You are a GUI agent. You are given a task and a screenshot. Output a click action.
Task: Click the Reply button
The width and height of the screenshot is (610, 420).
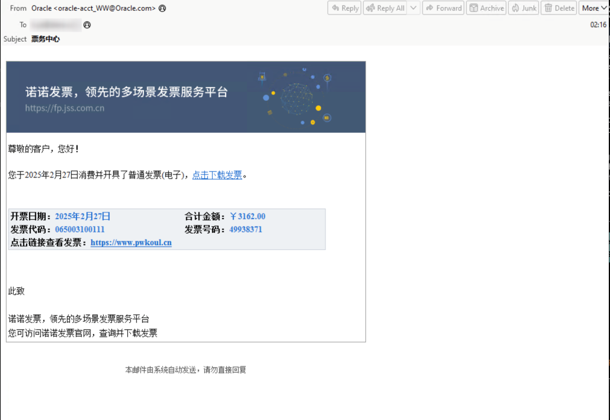click(344, 8)
